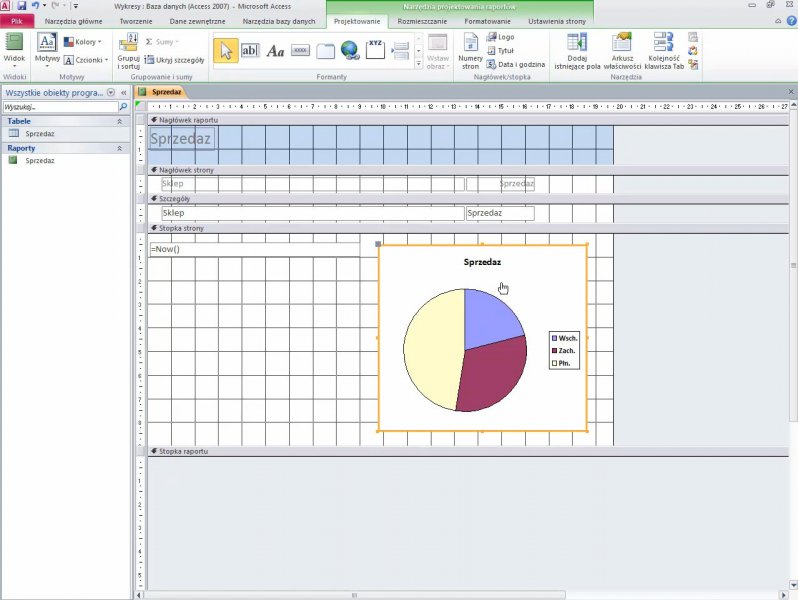Click the Tytuł button in ribbon

point(500,50)
